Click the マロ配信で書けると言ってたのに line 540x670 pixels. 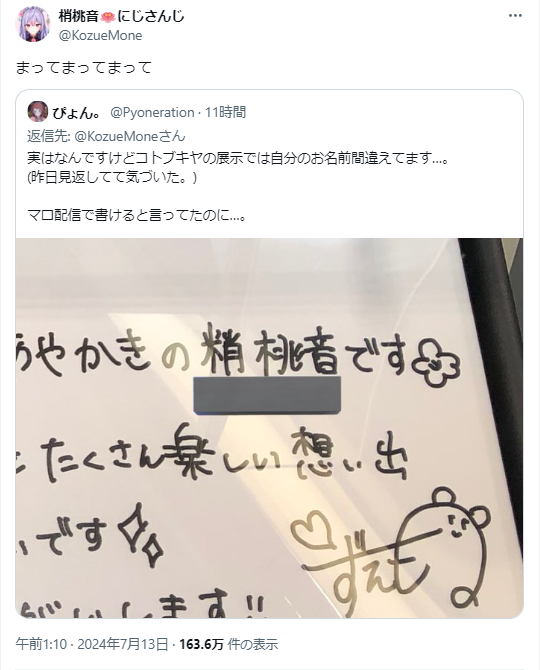pos(137,215)
